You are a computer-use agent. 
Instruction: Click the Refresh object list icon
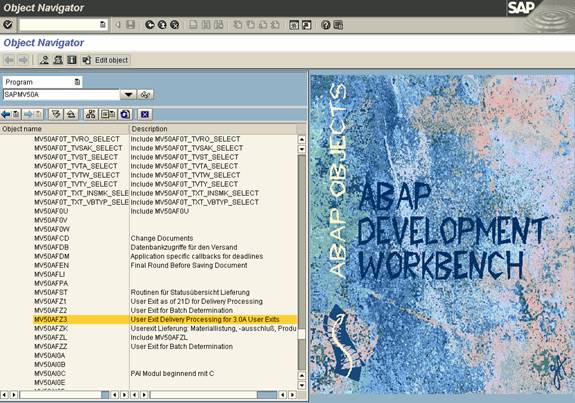pos(125,114)
